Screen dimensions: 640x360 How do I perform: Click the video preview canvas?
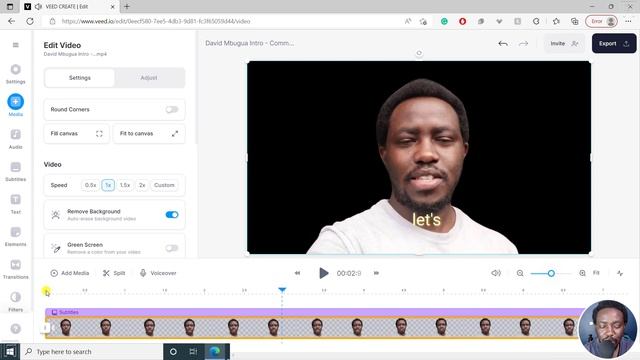click(x=419, y=158)
